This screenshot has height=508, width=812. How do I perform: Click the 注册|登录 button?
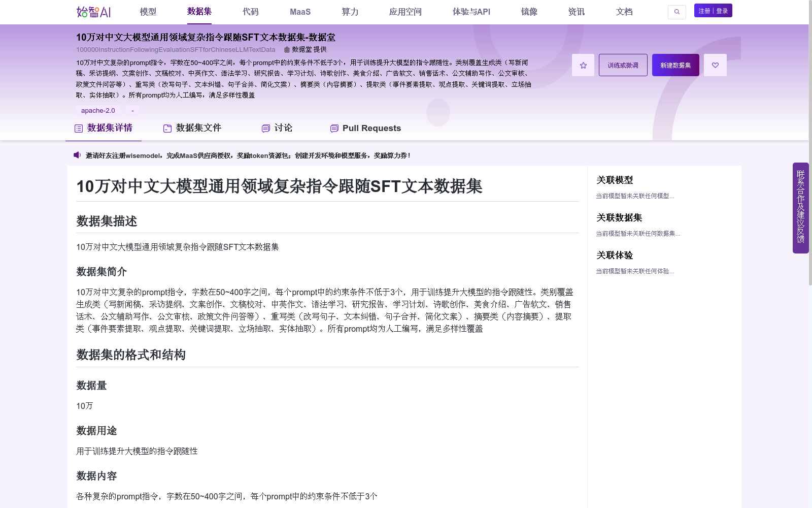(x=713, y=10)
